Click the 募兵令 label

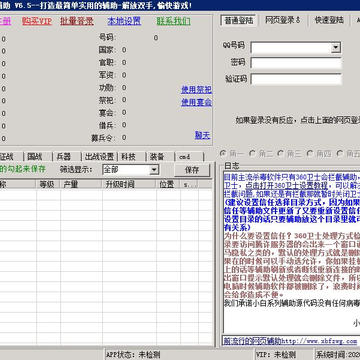pyautogui.click(x=104, y=138)
